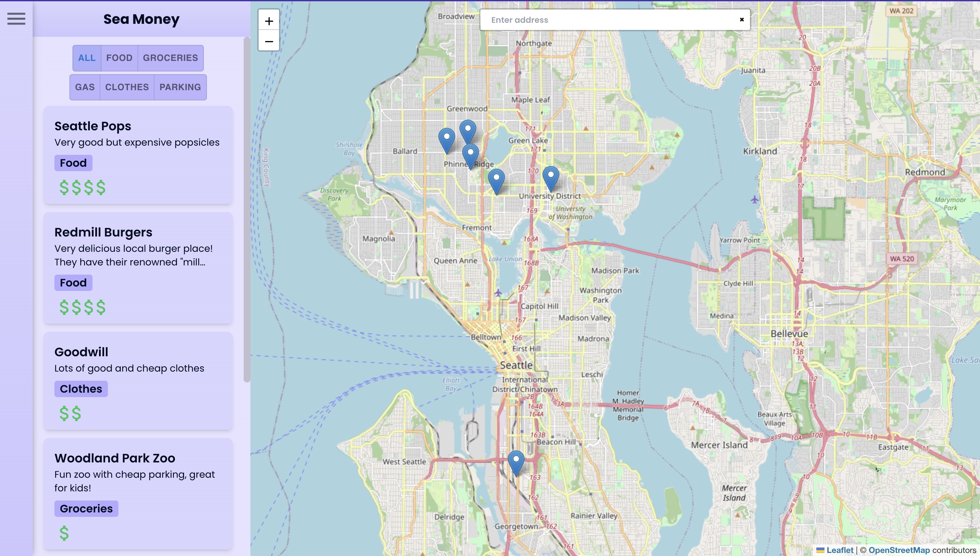Clear the address field with the X icon
This screenshot has height=556, width=980.
tap(741, 19)
